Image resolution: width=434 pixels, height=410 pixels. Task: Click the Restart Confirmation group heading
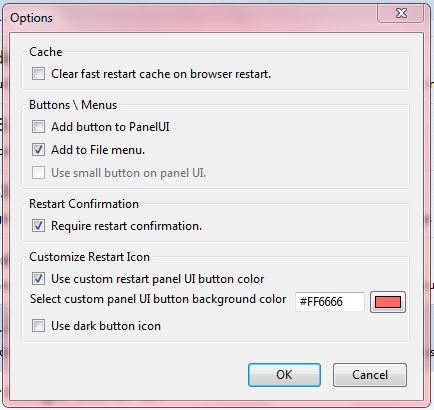click(x=84, y=204)
